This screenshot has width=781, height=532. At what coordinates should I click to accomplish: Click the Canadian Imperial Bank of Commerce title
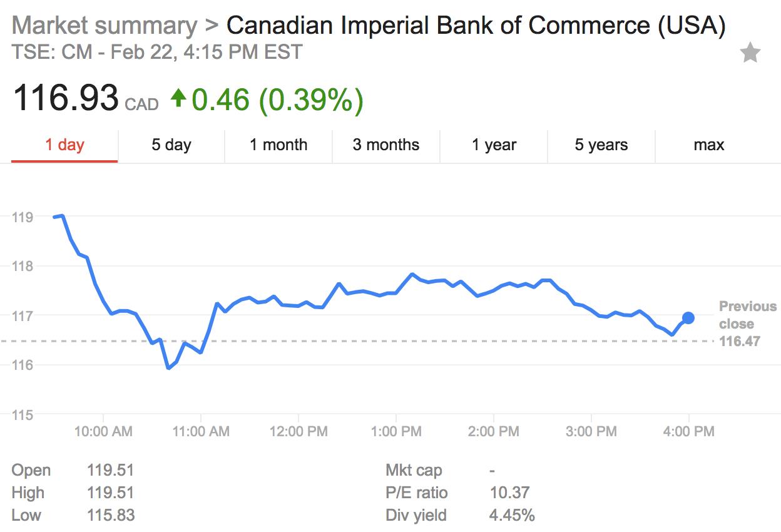(476, 26)
